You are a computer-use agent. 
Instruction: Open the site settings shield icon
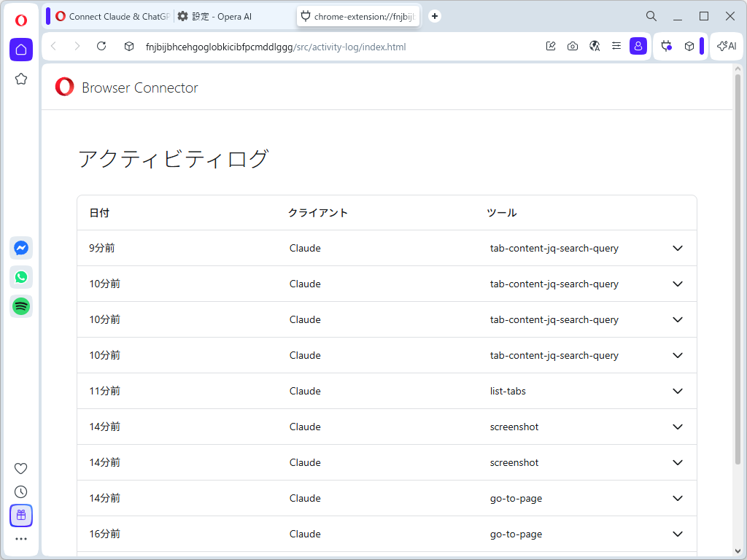pyautogui.click(x=128, y=45)
